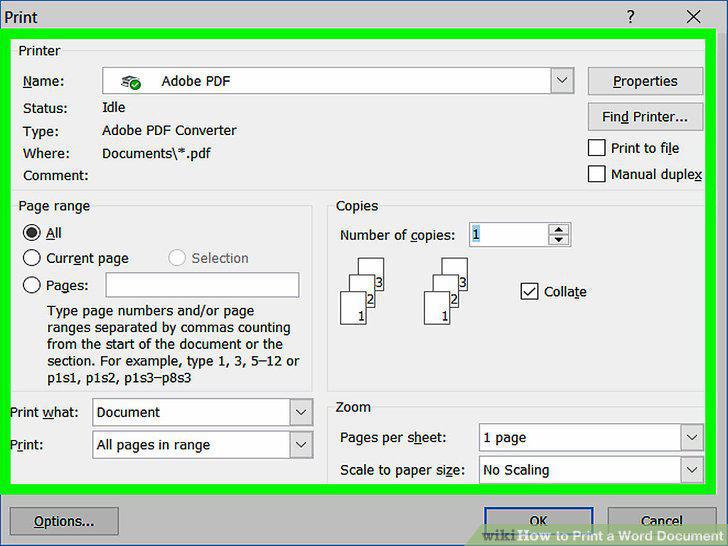Open the printer Name dropdown
Viewport: 728px width, 546px height.
(x=562, y=80)
